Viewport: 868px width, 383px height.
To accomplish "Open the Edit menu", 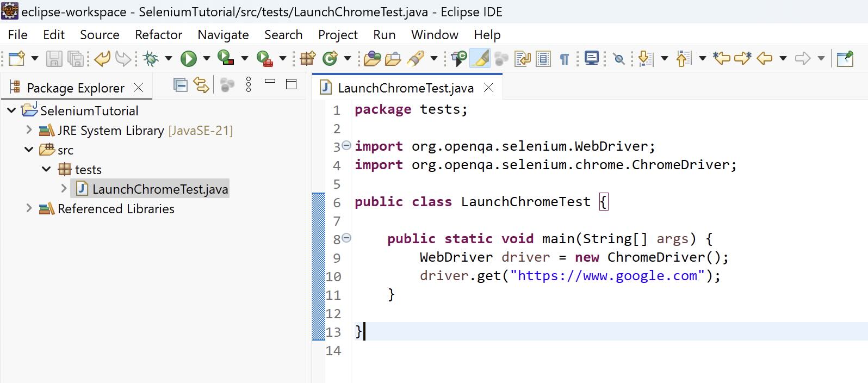I will [54, 35].
